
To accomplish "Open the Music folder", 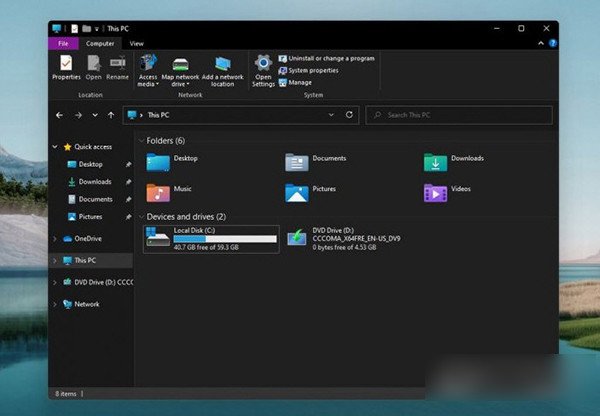I will pos(159,192).
